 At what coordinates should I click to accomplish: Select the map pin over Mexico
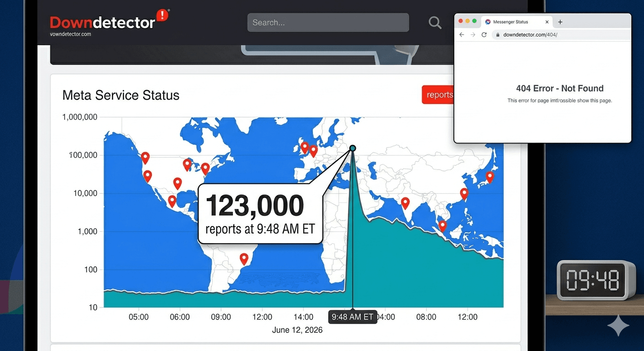172,201
